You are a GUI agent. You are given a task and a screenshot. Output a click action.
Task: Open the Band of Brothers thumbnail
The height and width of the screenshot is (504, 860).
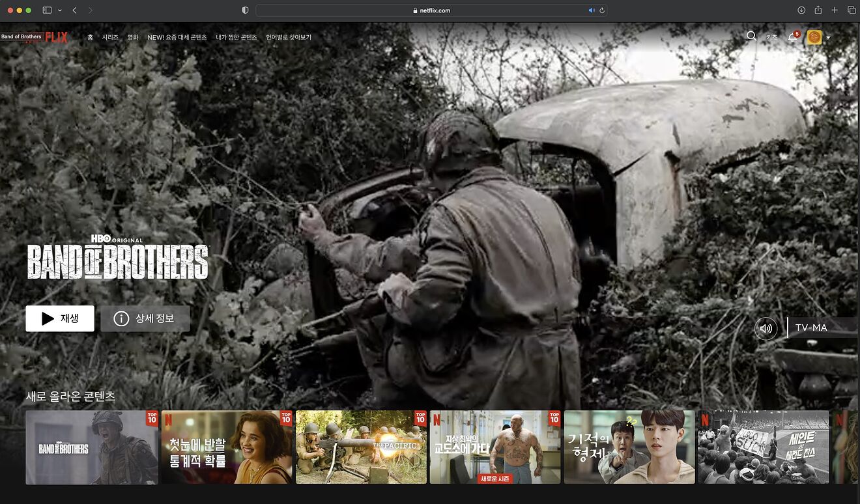point(92,447)
